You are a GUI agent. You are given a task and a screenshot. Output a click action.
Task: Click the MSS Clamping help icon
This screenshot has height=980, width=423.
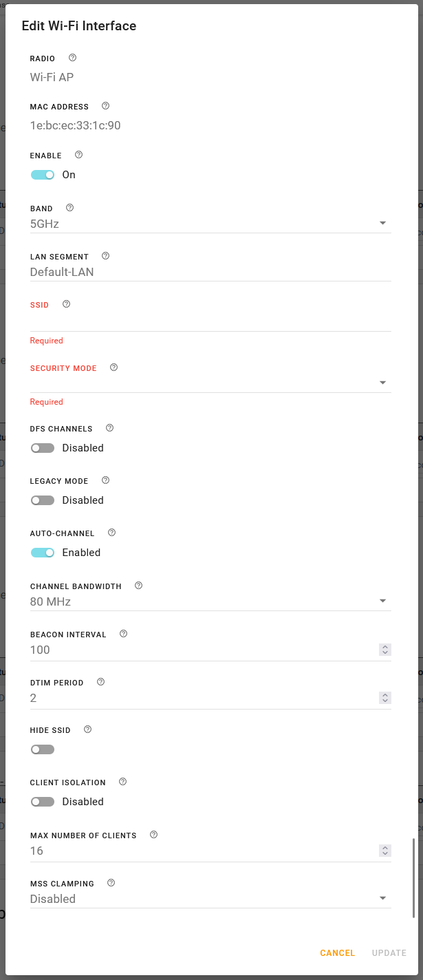tap(111, 883)
